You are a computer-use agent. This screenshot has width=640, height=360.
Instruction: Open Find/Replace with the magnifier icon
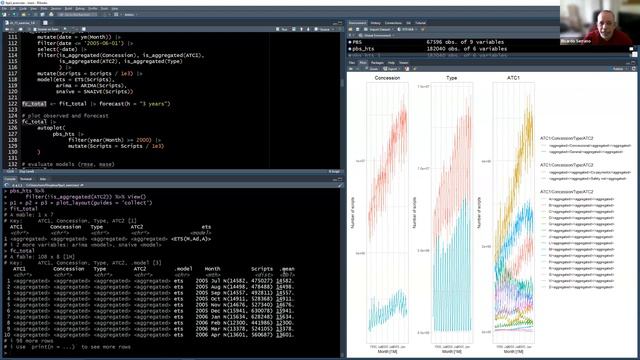click(x=65, y=29)
